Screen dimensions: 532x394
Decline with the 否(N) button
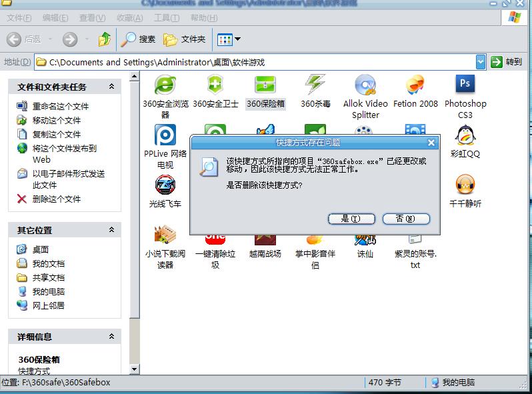[x=406, y=219]
